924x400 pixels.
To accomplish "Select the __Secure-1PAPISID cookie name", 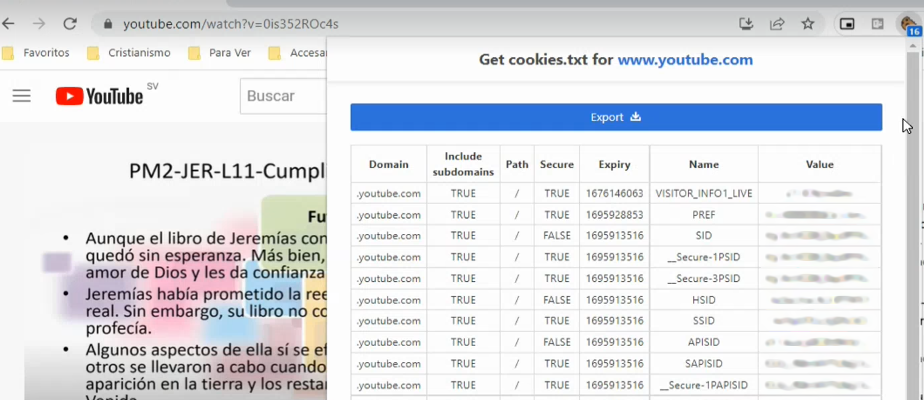I will point(704,385).
